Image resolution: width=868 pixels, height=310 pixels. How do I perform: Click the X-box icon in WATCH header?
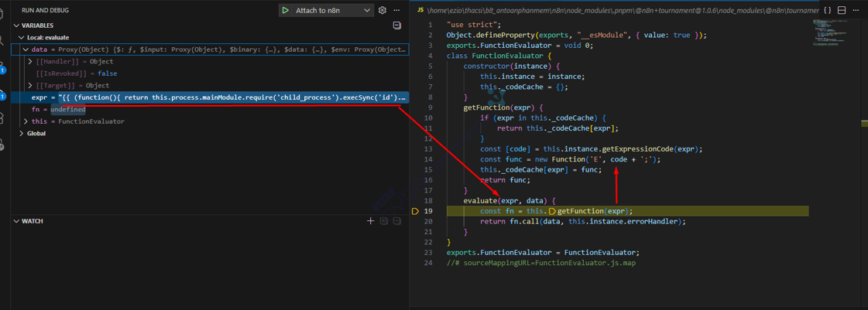click(x=383, y=221)
